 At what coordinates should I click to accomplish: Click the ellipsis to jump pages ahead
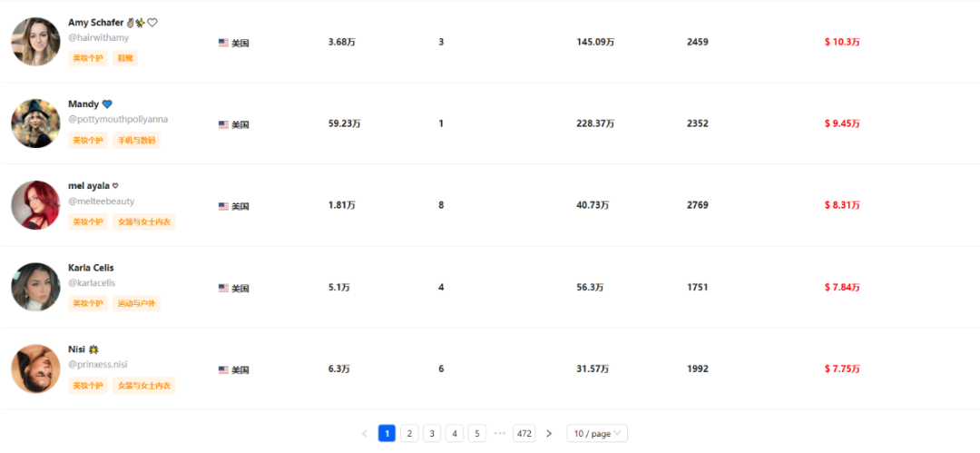click(x=500, y=434)
